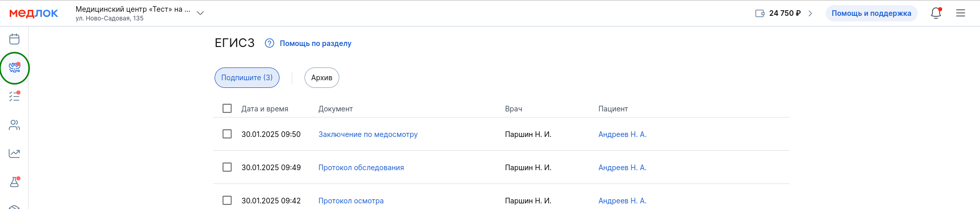Open the task checklist sidebar icon
Viewport: 980px width, 209px height.
pos(14,96)
